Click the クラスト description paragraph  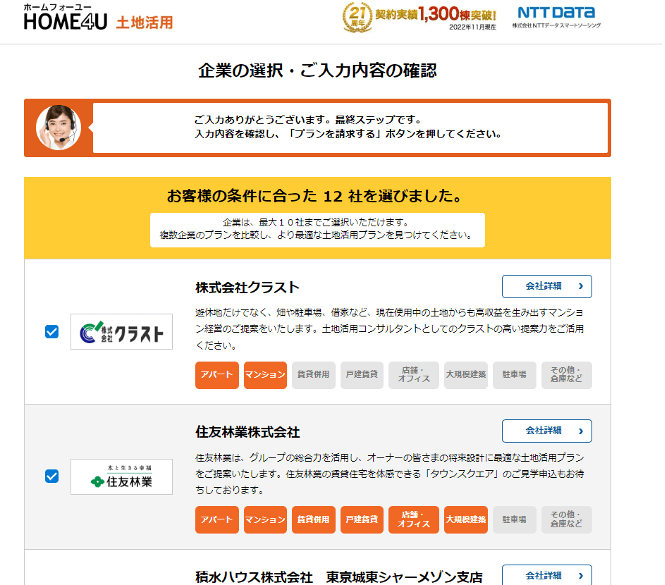click(x=389, y=329)
